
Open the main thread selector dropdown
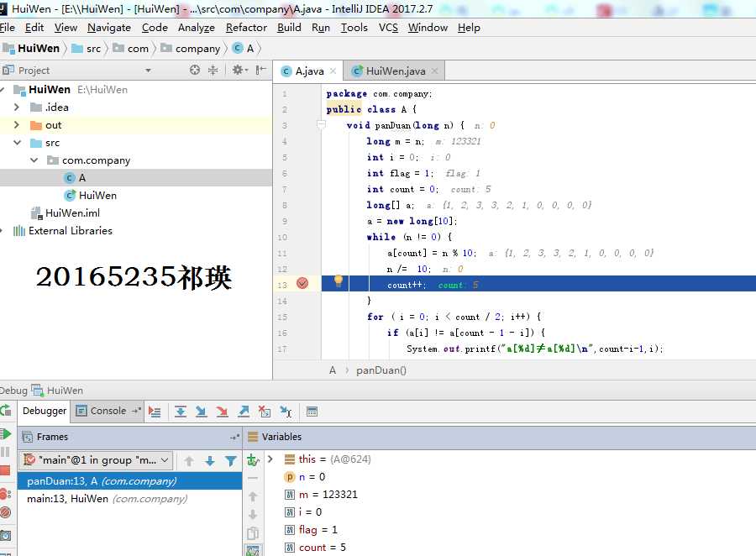tap(96, 460)
